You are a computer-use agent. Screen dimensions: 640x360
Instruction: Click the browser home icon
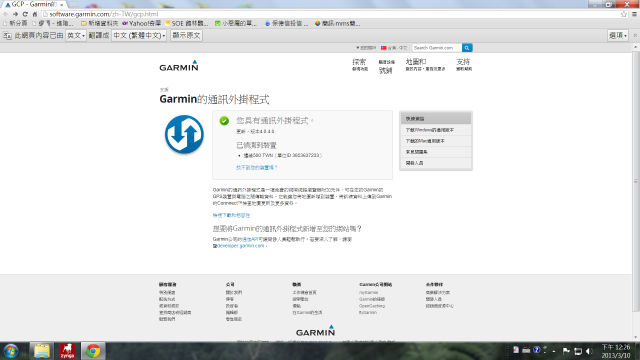(x=35, y=14)
